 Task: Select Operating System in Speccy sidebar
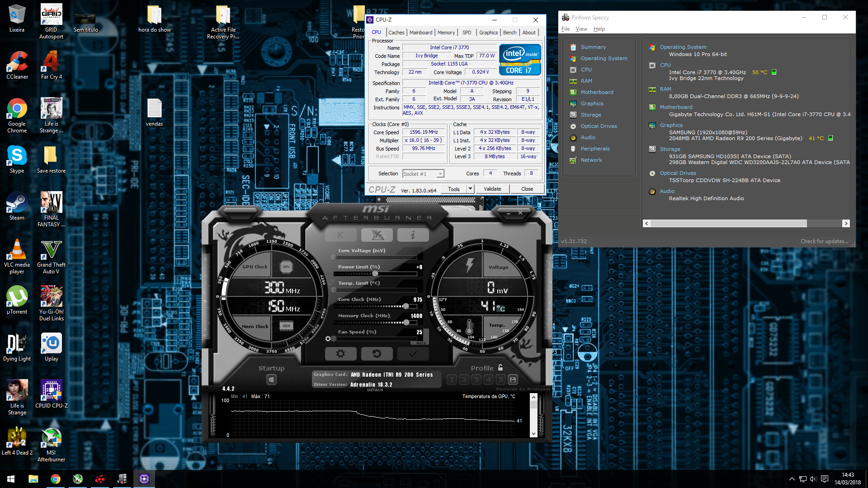click(604, 58)
